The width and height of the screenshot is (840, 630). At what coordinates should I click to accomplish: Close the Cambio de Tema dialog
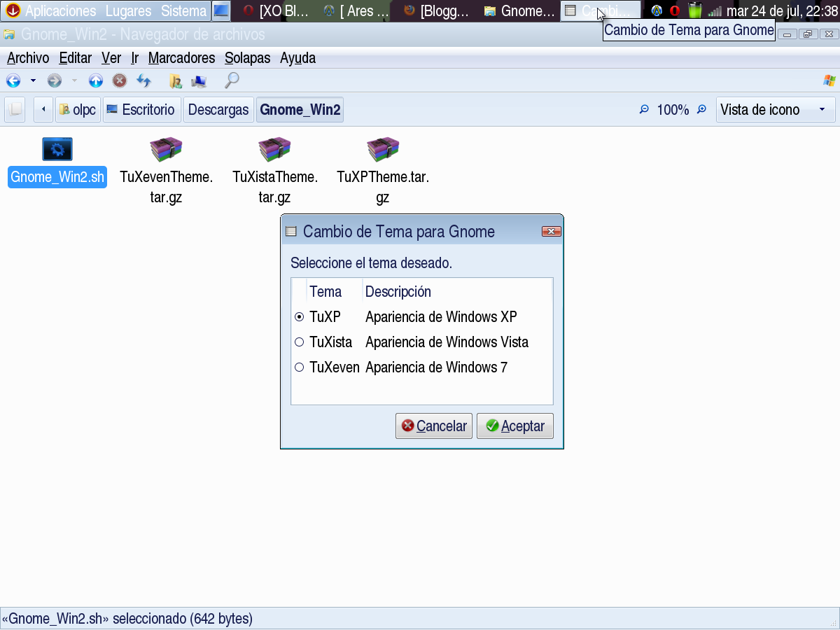click(x=551, y=232)
